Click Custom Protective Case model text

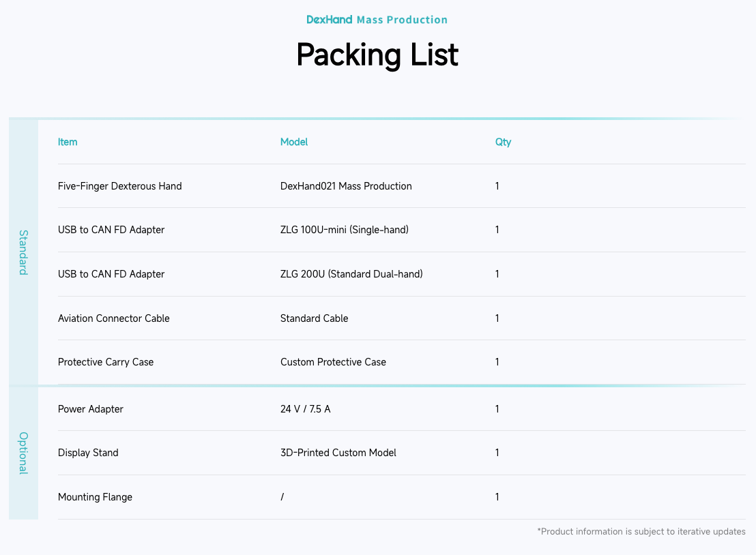click(333, 362)
